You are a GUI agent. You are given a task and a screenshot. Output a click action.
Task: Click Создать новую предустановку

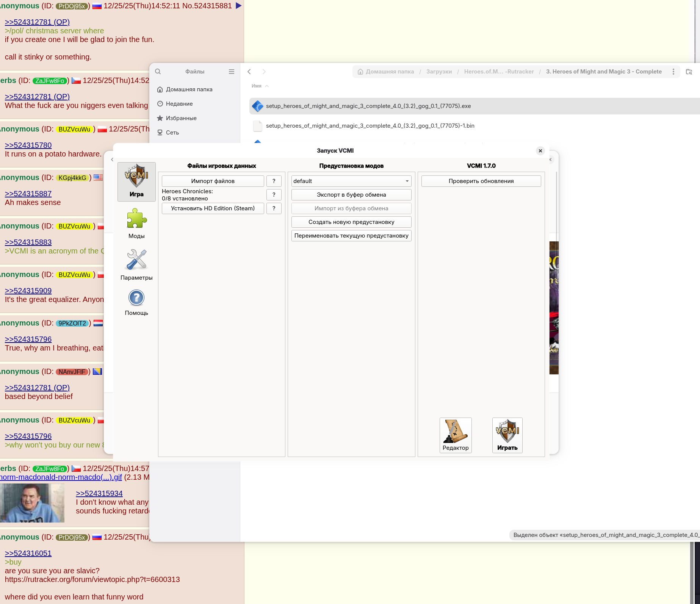tap(351, 222)
